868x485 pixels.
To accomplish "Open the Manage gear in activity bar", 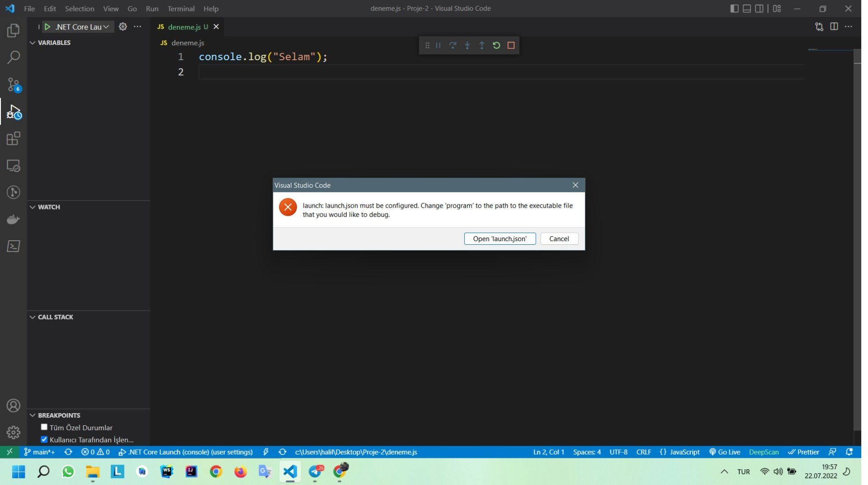I will (14, 432).
